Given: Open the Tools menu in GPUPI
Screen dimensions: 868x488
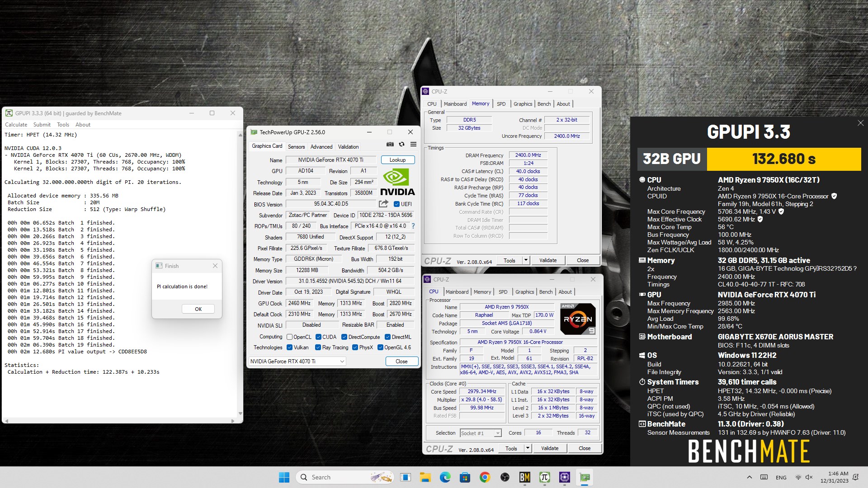Looking at the screenshot, I should tap(63, 125).
